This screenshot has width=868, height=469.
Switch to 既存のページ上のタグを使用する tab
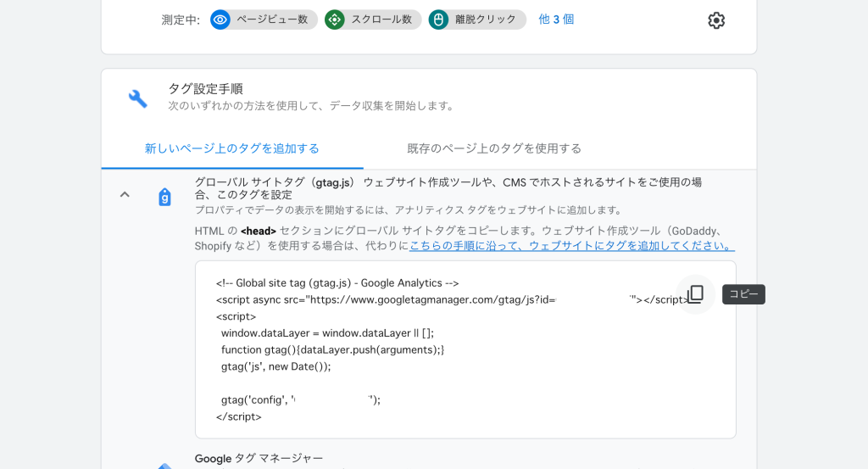[494, 148]
